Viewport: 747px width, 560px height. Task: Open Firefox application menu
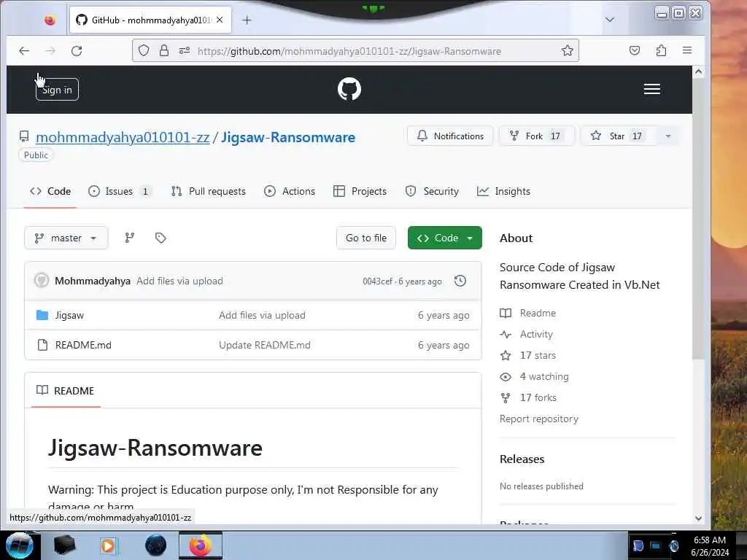(686, 50)
